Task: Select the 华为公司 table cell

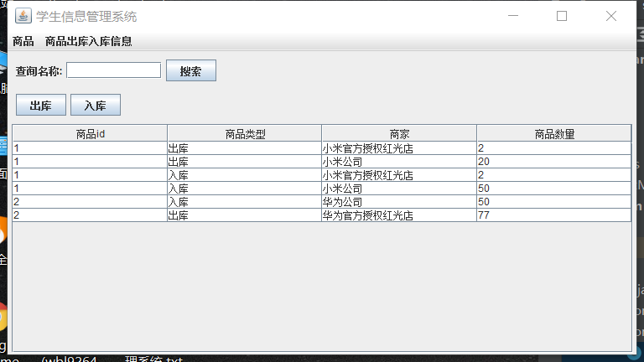Action: [399, 202]
